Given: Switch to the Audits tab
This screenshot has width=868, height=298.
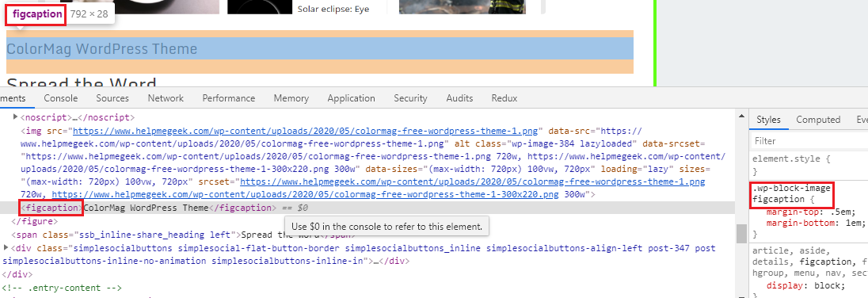Looking at the screenshot, I should [459, 98].
